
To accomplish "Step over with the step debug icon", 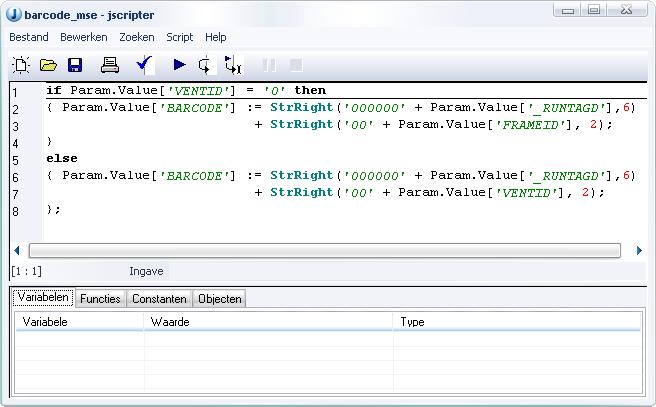I will 205,65.
